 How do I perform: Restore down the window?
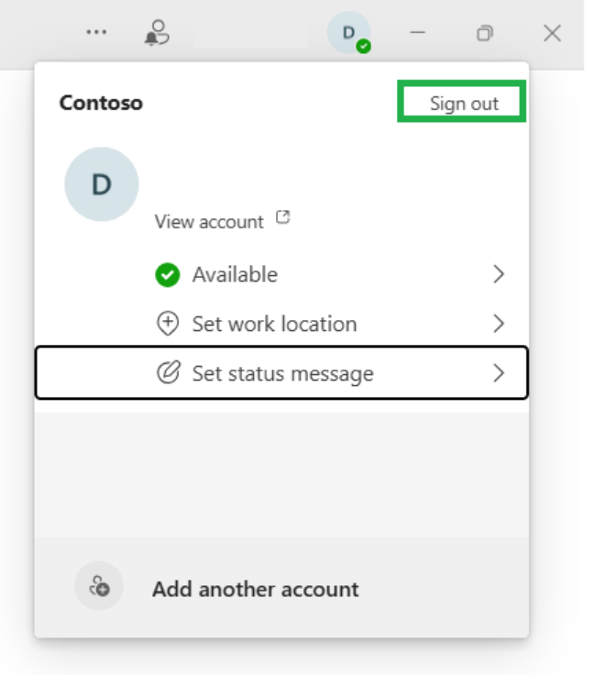coord(485,33)
